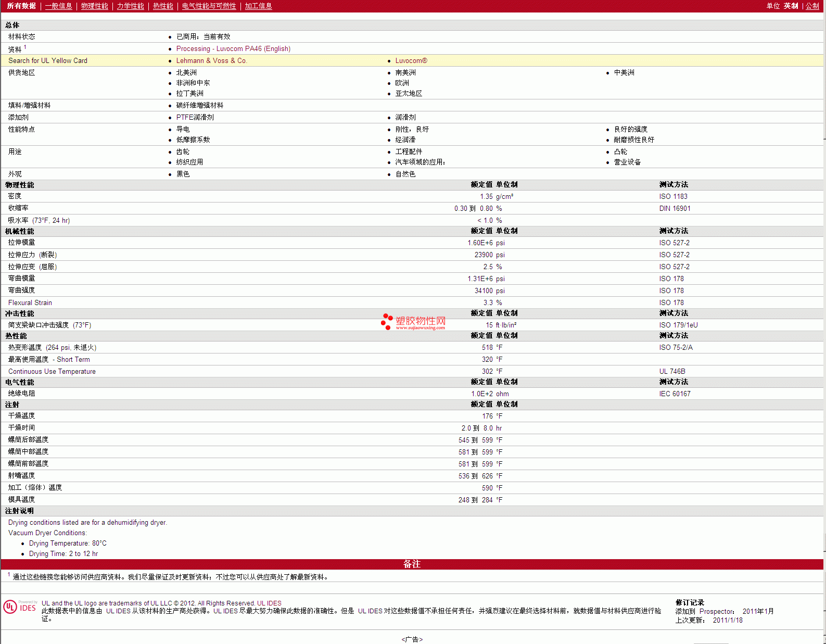Click the 模具温度 value 284
826x644 pixels.
point(487,500)
